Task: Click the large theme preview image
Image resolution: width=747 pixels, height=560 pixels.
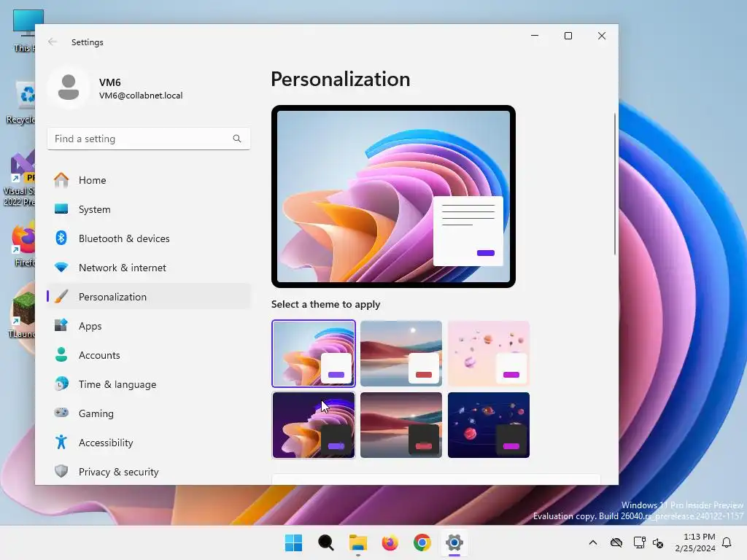Action: coord(393,196)
